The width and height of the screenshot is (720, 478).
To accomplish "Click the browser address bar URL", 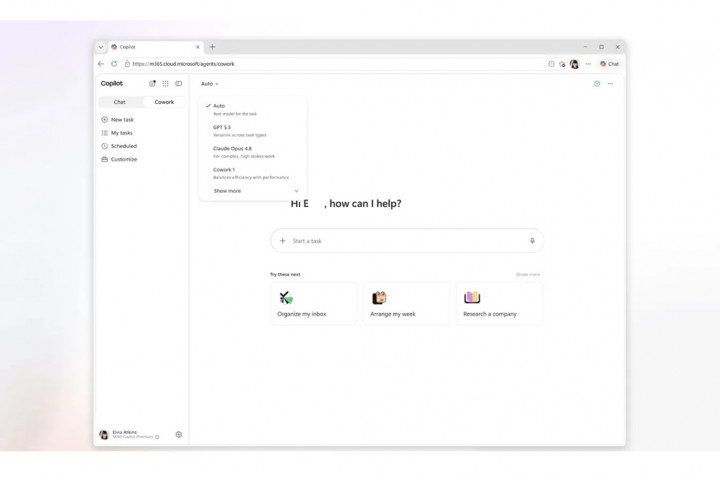I will [184, 64].
